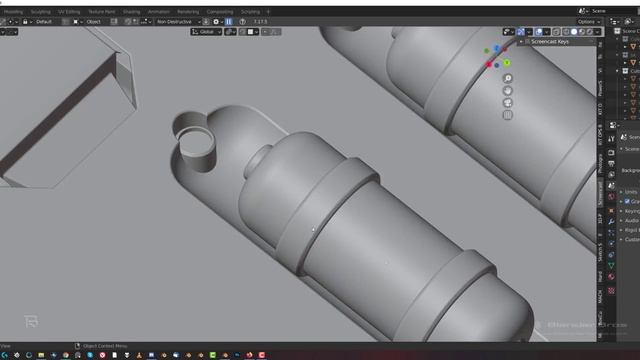Switch to rendered shading mode
This screenshot has width=640, height=360.
[589, 32]
